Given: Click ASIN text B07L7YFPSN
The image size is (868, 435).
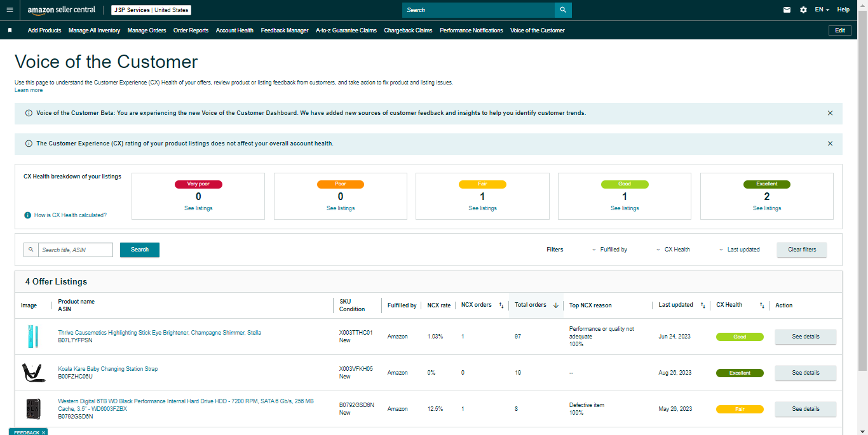Looking at the screenshot, I should click(75, 340).
